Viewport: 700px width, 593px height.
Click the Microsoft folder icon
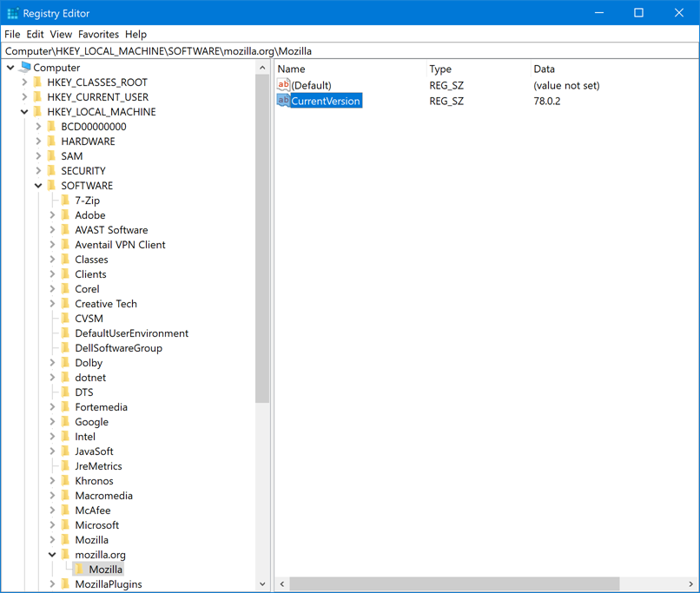coord(64,524)
